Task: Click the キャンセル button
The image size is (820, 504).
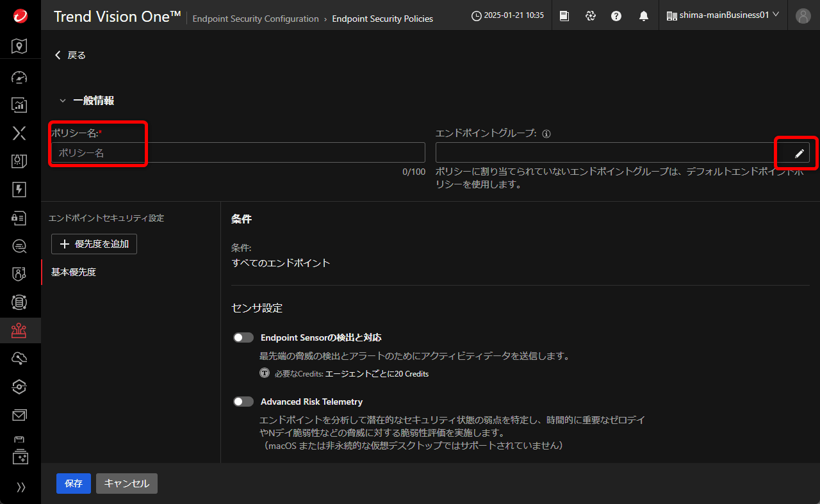Action: click(x=127, y=484)
